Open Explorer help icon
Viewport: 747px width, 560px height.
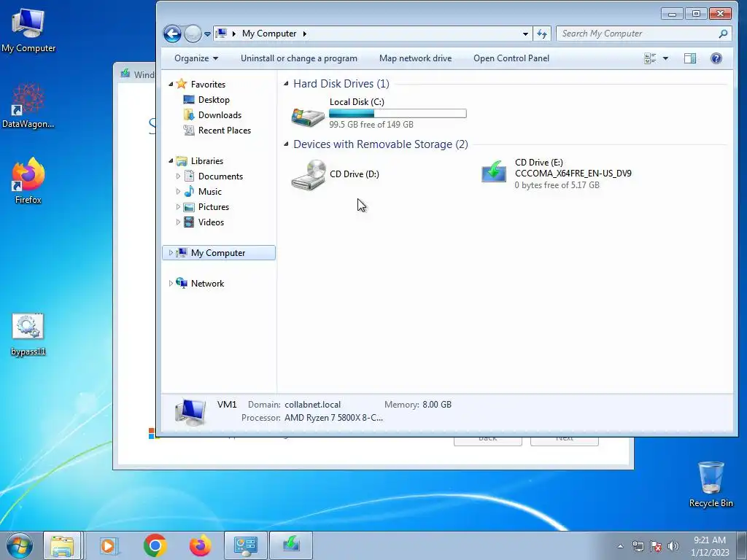(716, 58)
